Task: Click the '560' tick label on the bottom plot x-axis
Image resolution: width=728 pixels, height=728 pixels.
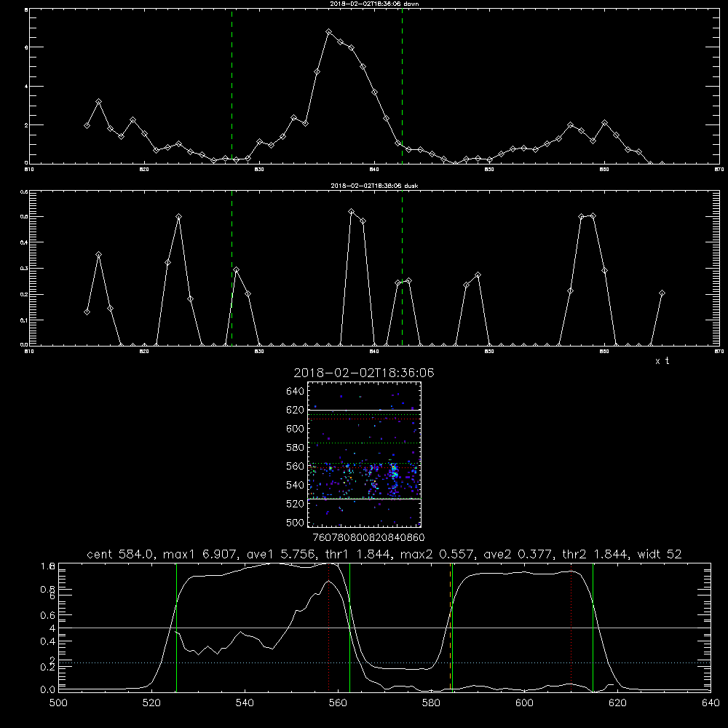Action: 338,703
